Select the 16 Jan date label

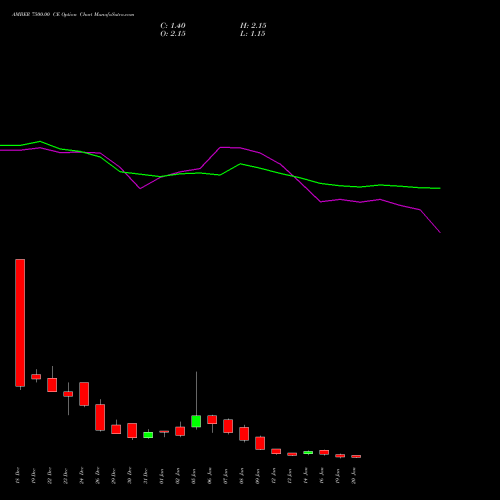pyautogui.click(x=322, y=476)
